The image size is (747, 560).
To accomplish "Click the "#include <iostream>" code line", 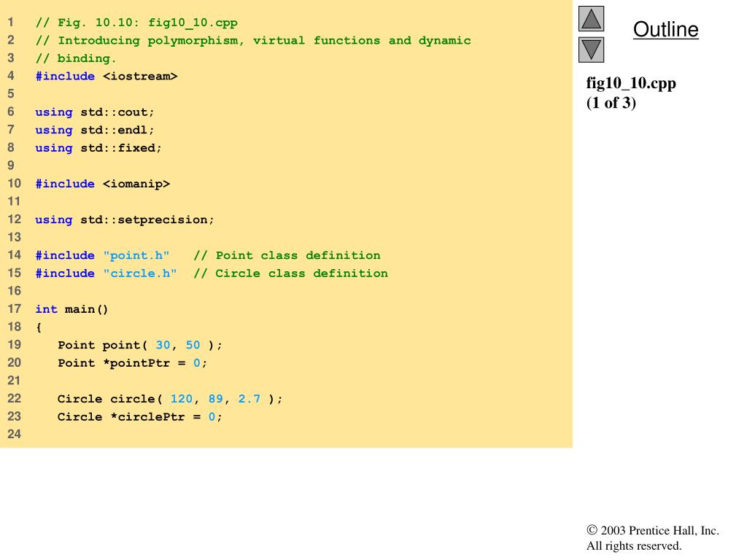I will (106, 77).
